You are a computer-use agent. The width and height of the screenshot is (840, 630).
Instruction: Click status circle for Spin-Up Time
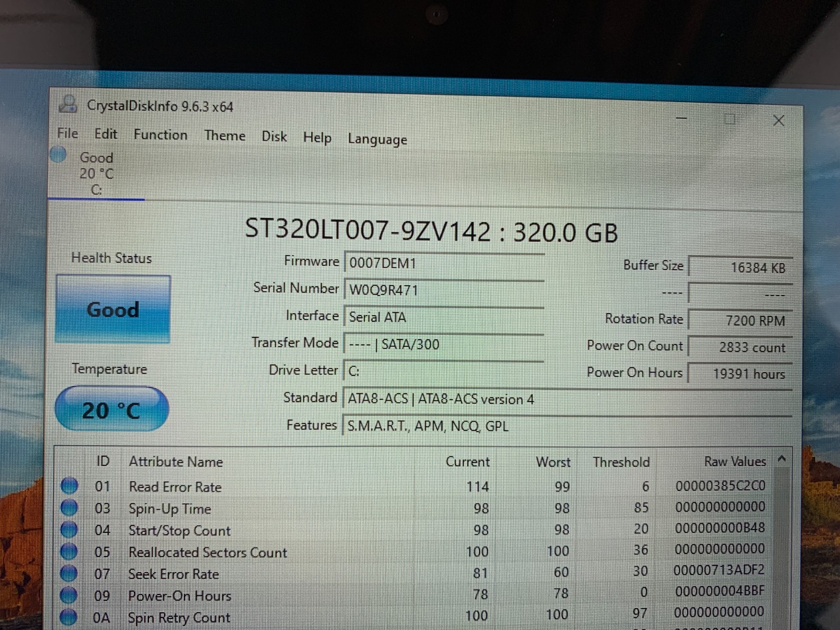click(x=69, y=508)
